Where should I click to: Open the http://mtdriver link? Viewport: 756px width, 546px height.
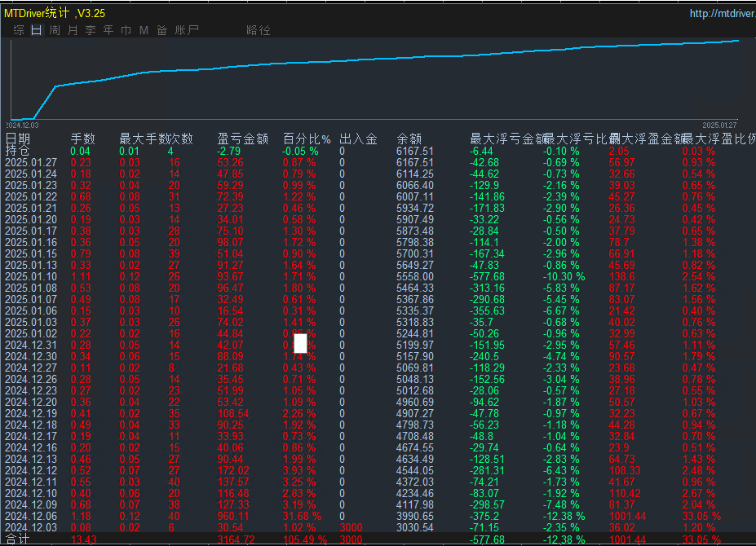(723, 14)
